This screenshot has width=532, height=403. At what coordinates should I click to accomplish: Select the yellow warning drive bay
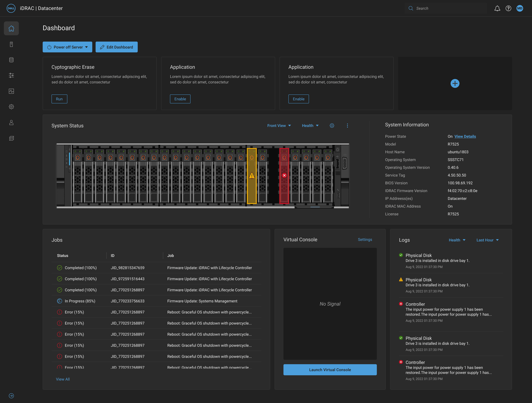coord(252,176)
